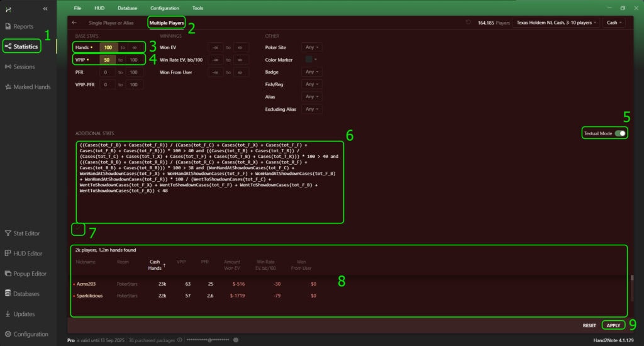Open the Fish/Reg dropdown
The height and width of the screenshot is (346, 644).
[x=312, y=84]
